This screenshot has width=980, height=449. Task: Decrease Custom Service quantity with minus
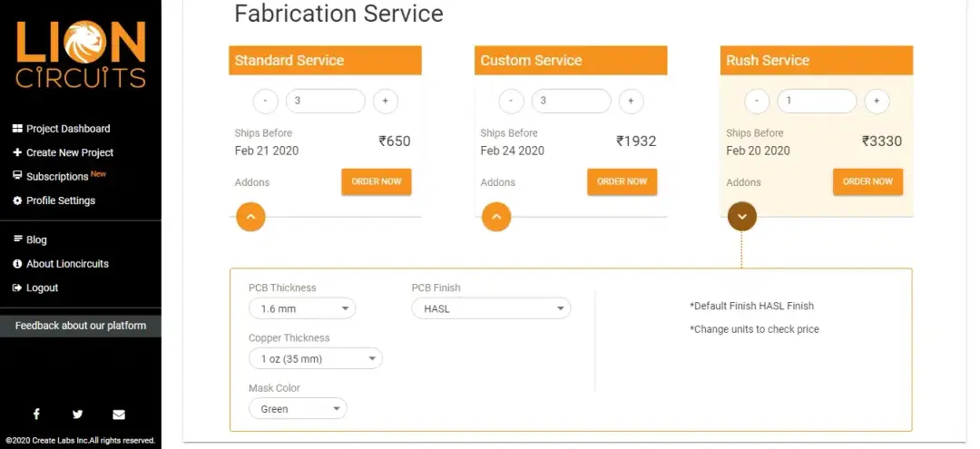pos(511,102)
